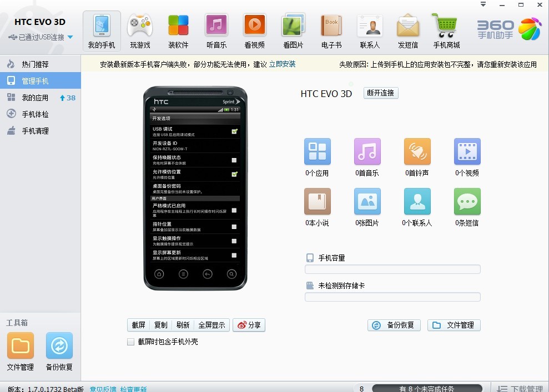Click the 立即安装 link
Screen dimensions: 549x392
tap(282, 64)
